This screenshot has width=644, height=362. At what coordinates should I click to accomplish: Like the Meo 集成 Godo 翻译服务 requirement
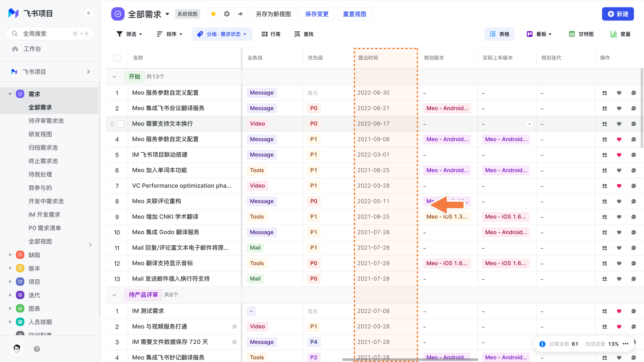[x=619, y=232]
